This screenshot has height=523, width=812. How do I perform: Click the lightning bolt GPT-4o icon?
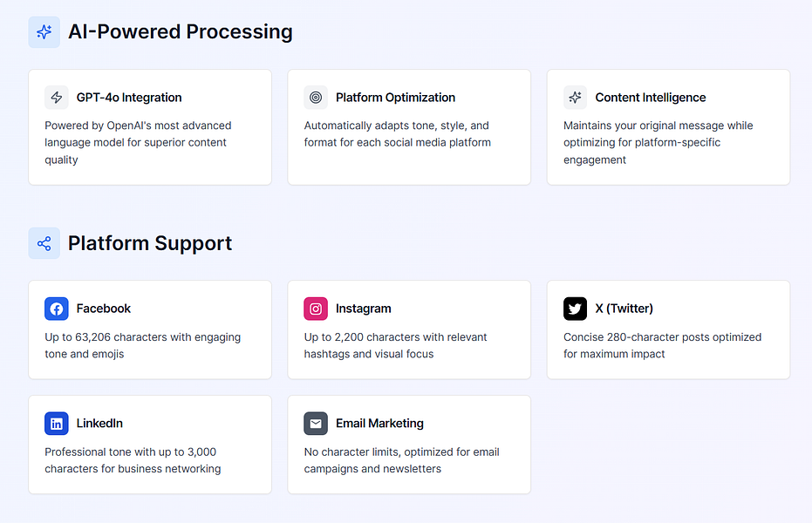pyautogui.click(x=57, y=98)
